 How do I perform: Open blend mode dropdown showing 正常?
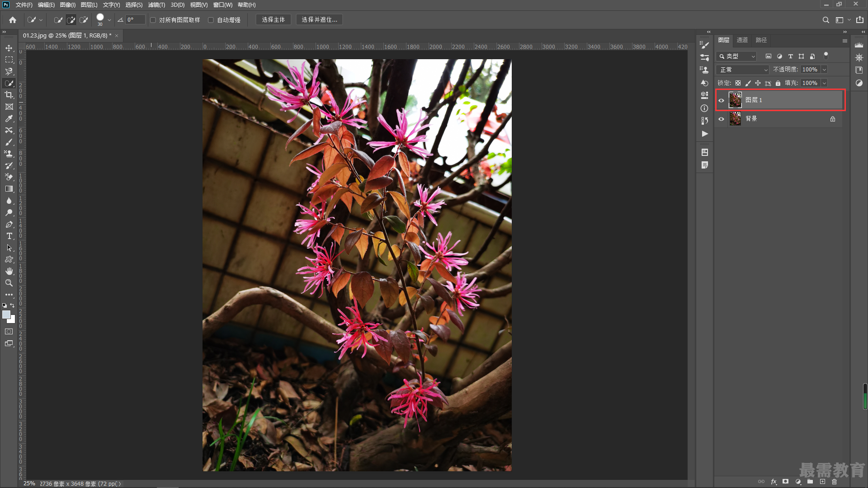[x=743, y=70]
